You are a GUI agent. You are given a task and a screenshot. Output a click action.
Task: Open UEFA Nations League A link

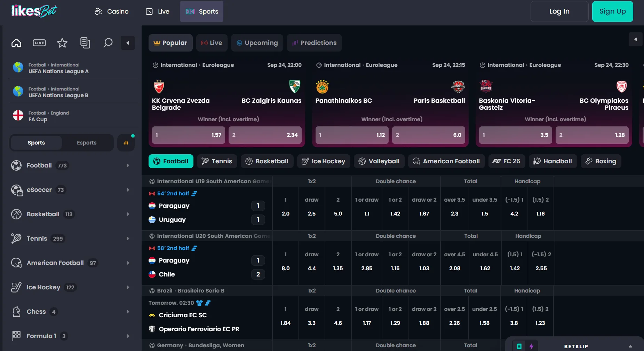(74, 68)
